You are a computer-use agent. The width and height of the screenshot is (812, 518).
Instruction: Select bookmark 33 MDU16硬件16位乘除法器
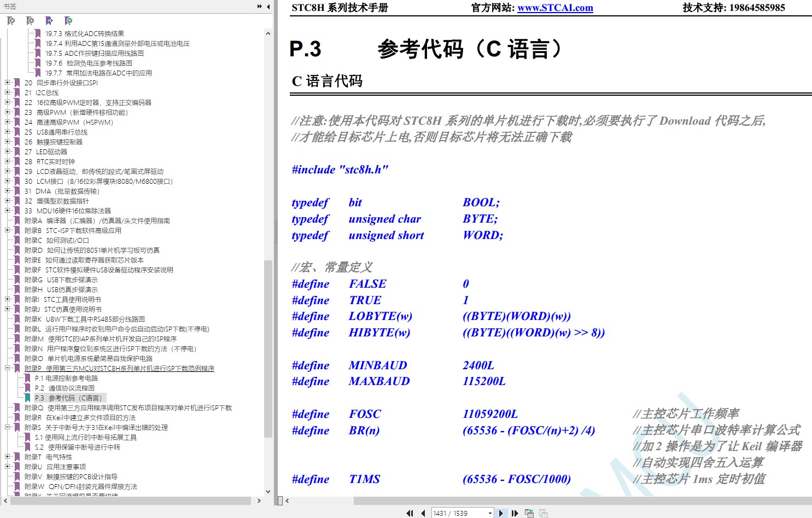pos(68,211)
